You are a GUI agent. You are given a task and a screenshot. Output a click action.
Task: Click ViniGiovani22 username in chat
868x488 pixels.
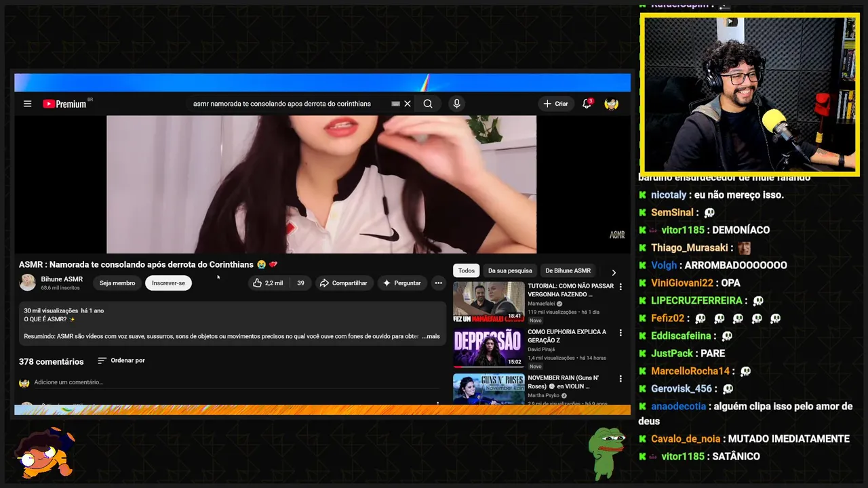[682, 283]
